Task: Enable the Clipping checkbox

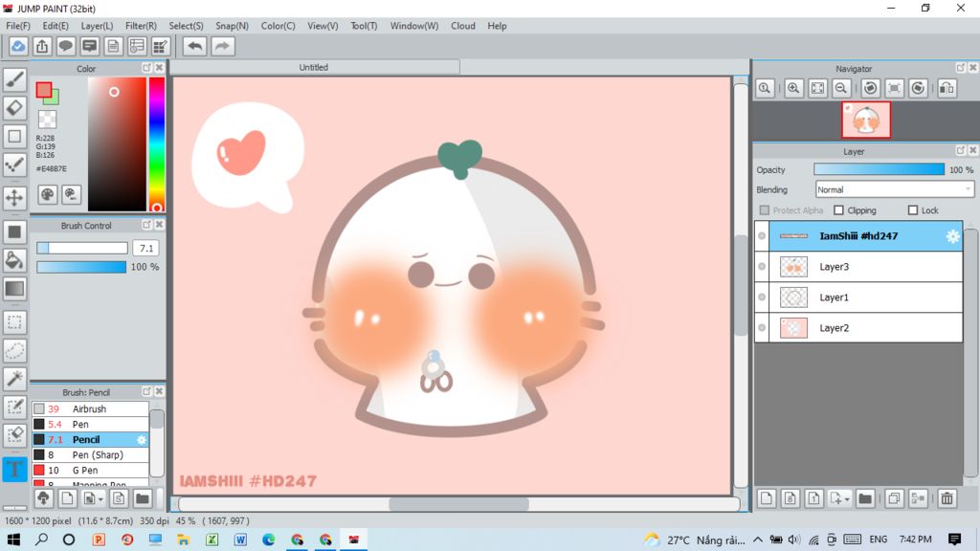Action: point(838,210)
